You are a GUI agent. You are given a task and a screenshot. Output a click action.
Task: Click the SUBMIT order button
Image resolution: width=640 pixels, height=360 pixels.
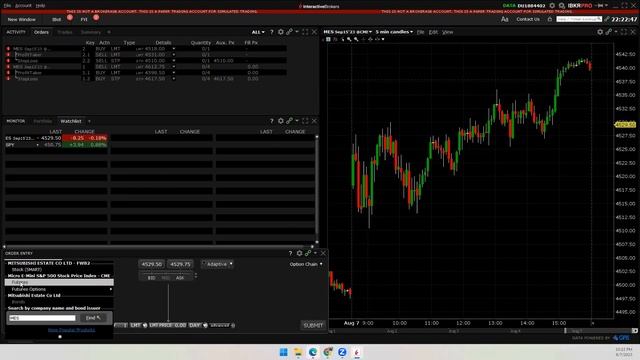313,325
